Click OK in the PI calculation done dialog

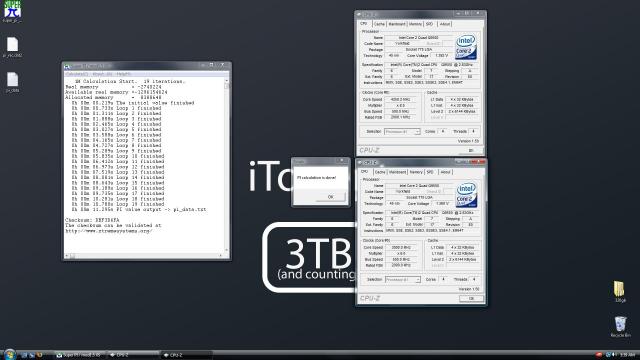(x=331, y=197)
